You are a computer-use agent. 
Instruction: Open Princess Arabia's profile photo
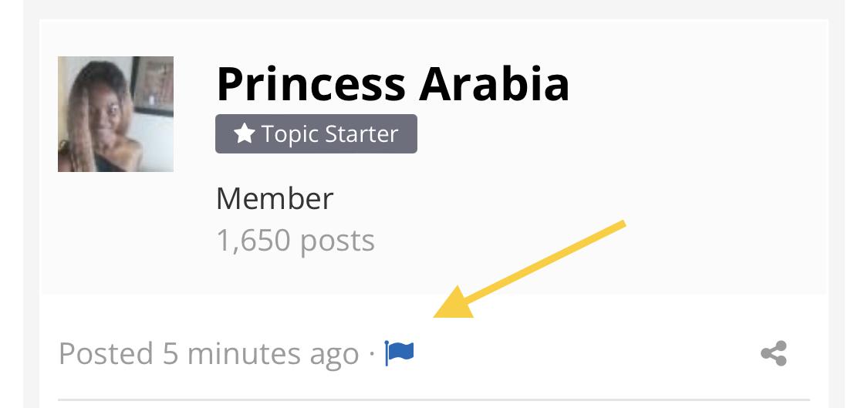coord(116,114)
